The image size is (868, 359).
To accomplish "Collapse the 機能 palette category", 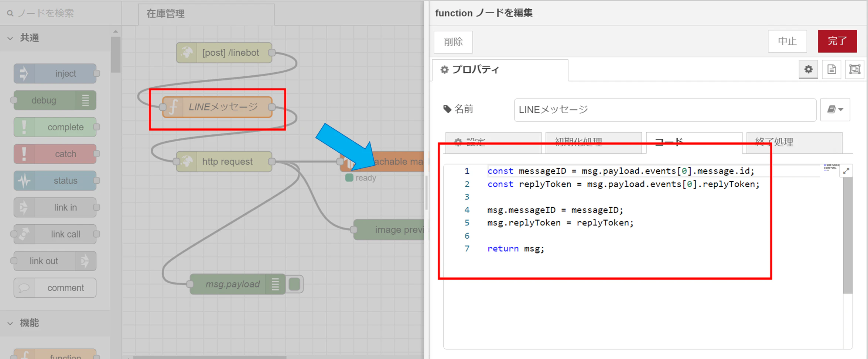I will point(10,323).
